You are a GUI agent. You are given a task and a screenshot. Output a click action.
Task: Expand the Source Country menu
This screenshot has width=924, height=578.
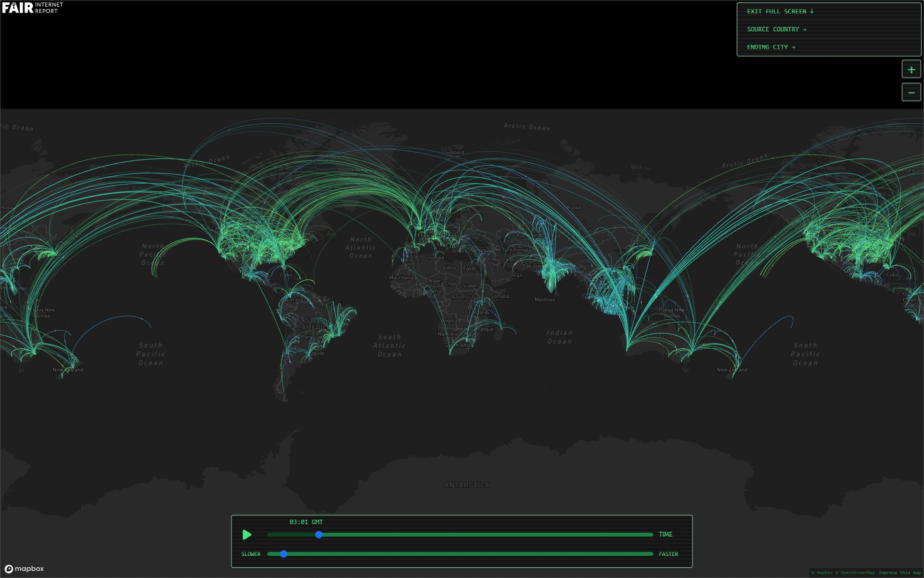coord(776,29)
